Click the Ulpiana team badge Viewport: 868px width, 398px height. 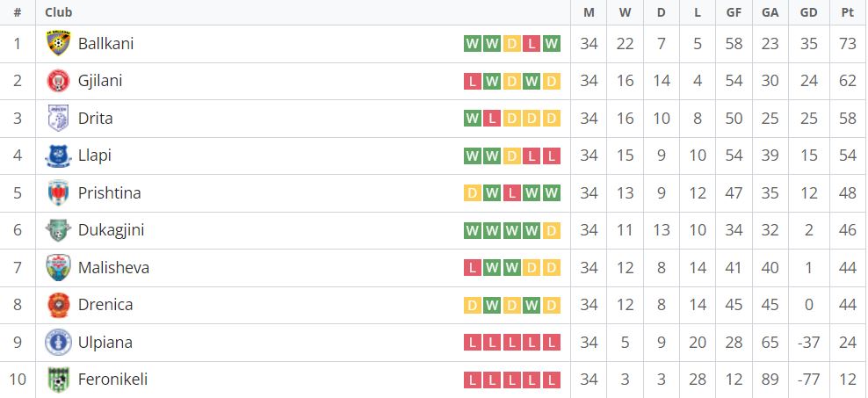point(58,342)
